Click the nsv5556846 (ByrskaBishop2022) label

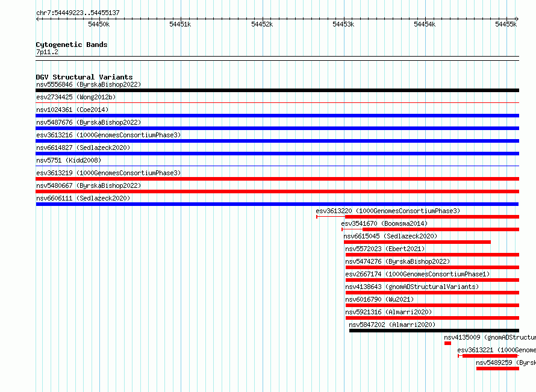tap(89, 84)
